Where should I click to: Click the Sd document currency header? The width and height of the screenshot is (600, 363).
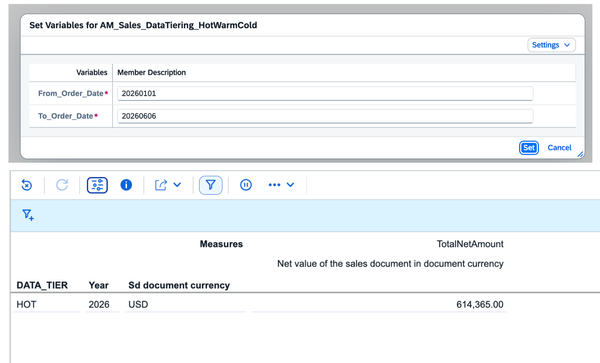[179, 285]
